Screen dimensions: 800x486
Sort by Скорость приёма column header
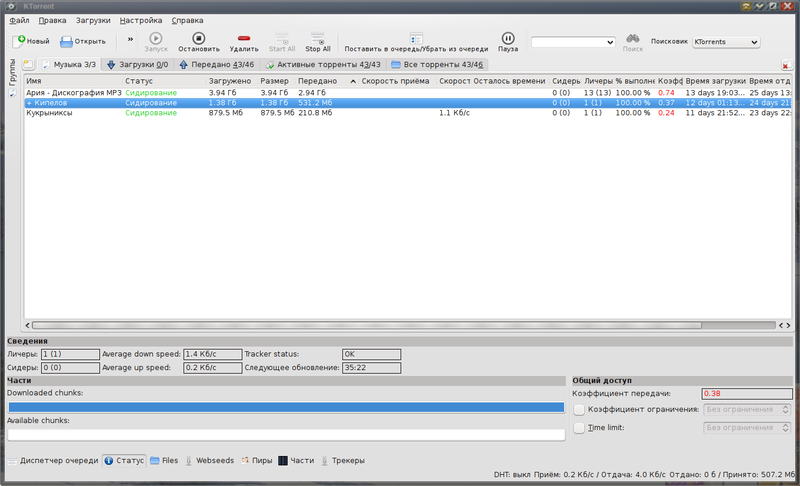(398, 81)
